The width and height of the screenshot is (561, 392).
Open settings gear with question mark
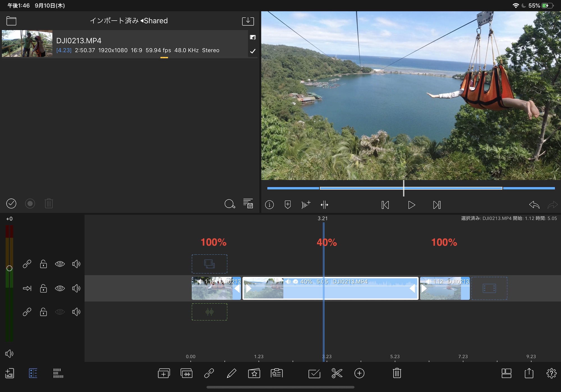tap(551, 373)
